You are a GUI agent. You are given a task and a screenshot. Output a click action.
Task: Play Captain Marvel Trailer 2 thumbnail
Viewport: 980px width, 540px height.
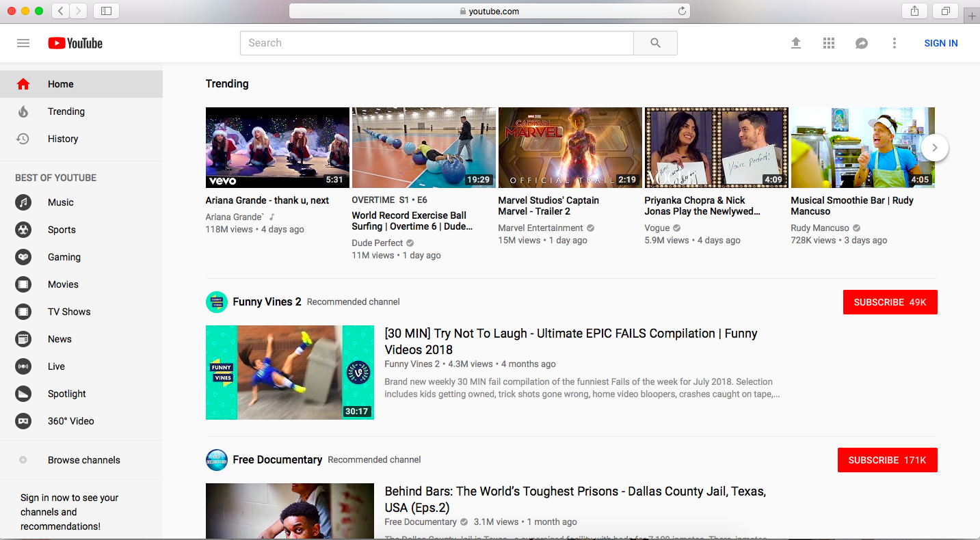point(570,148)
